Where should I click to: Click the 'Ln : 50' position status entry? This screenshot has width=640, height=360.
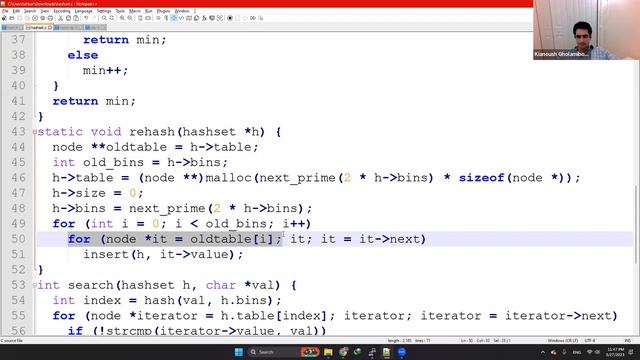coord(467,340)
